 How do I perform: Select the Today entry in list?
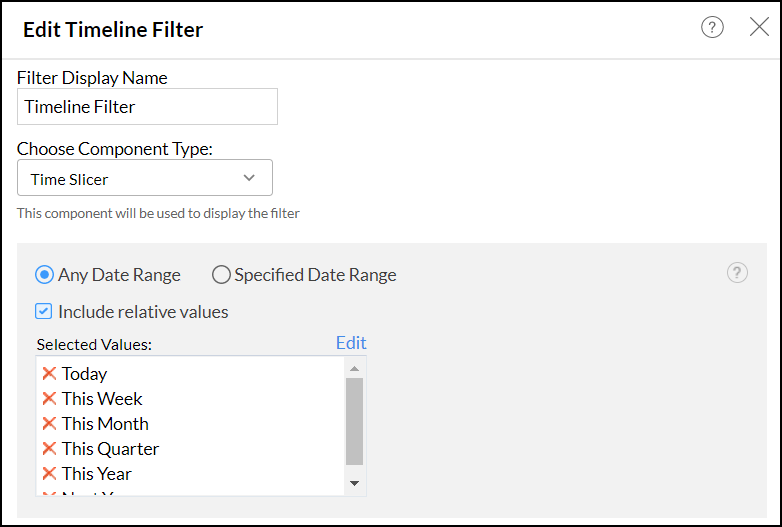click(84, 373)
